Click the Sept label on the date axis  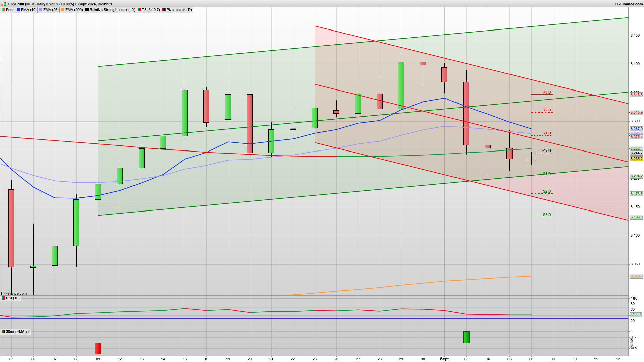click(x=444, y=359)
